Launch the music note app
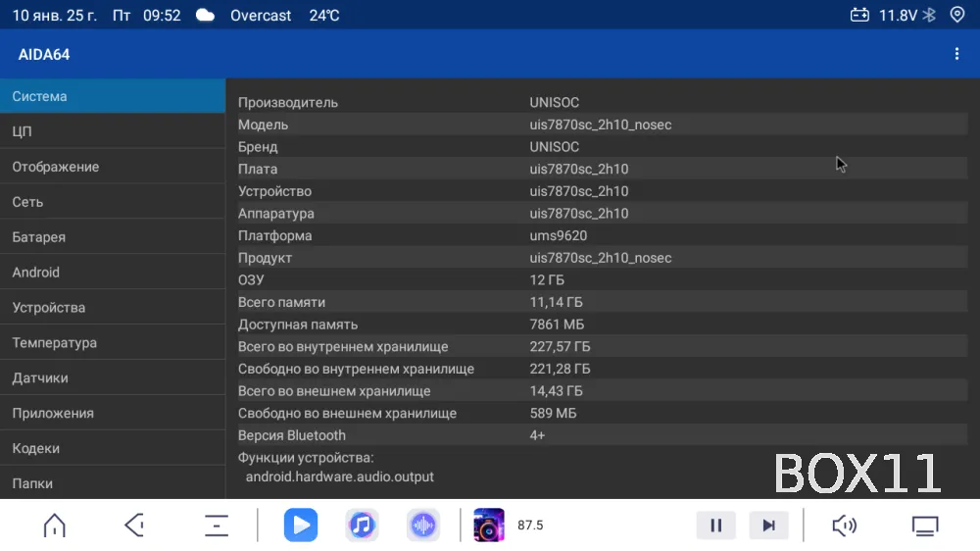 [362, 526]
